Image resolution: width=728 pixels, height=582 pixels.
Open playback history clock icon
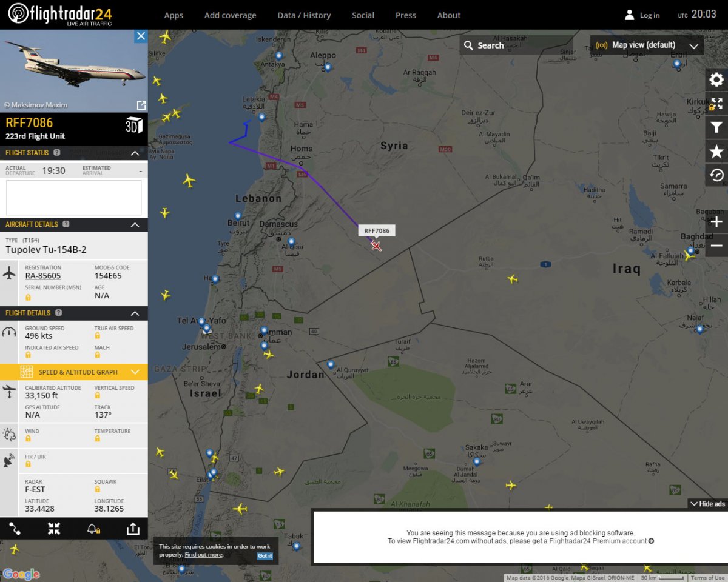coord(716,175)
